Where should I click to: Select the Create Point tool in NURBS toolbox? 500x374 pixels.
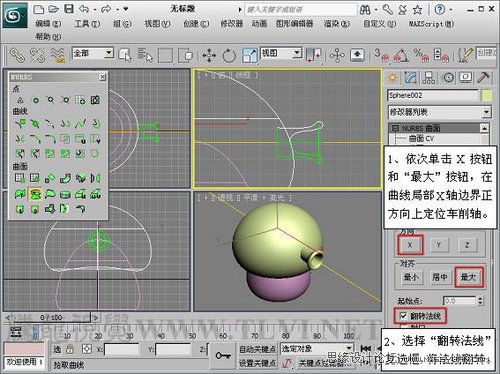click(x=20, y=100)
